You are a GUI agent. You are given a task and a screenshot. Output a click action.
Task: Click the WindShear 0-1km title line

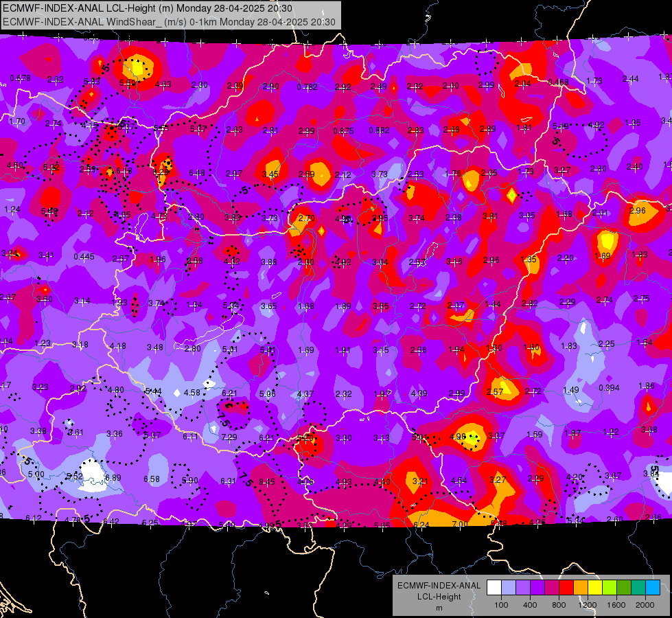170,22
